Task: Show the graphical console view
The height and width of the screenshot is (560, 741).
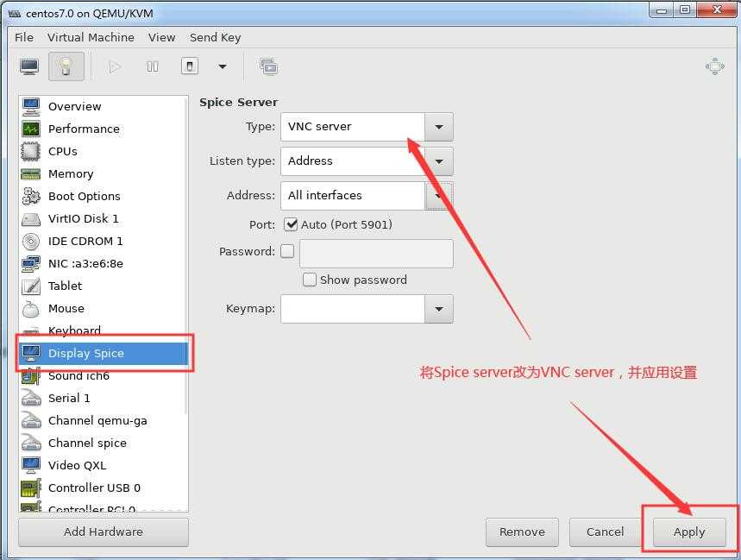Action: coord(29,66)
